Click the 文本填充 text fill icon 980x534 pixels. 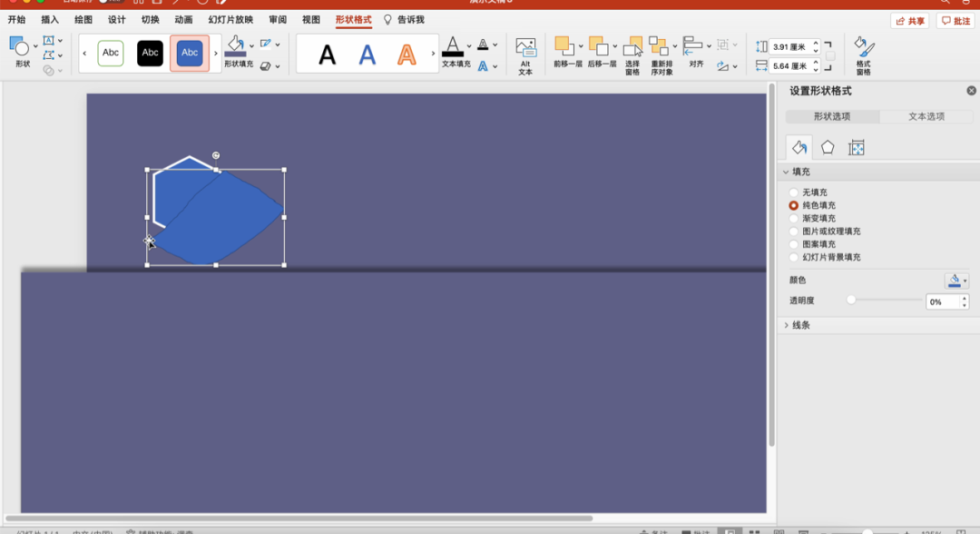pos(453,47)
